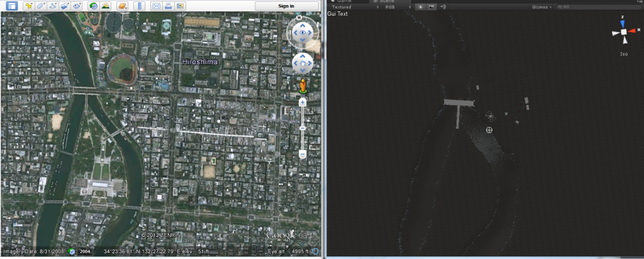This screenshot has width=644, height=259.
Task: Move left with the move joystick arrow
Action: 296,63
